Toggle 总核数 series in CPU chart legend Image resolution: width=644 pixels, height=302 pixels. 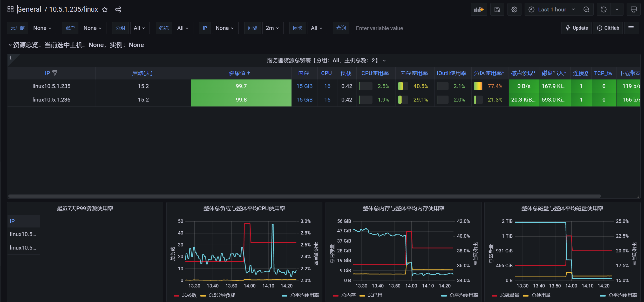coord(189,295)
